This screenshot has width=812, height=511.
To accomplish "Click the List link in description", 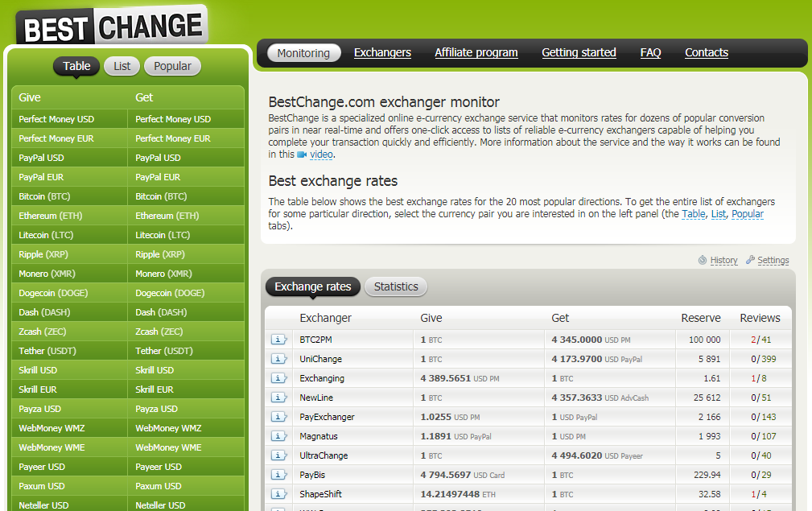I will (x=719, y=214).
